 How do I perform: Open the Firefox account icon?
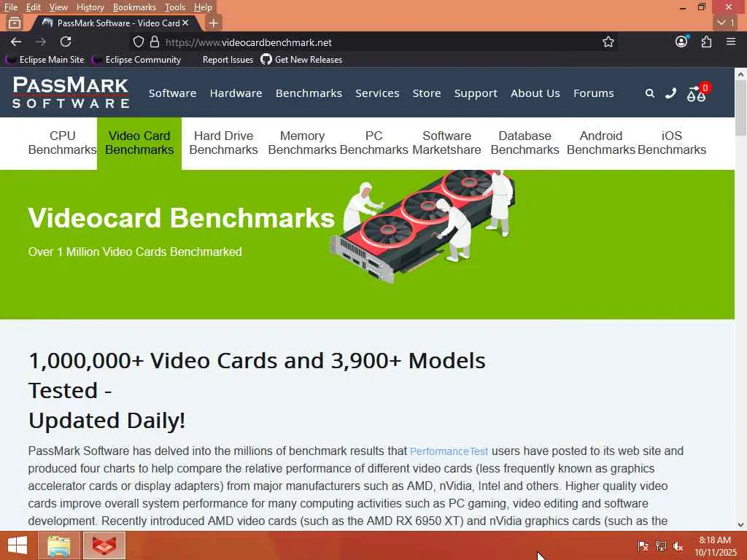[682, 42]
